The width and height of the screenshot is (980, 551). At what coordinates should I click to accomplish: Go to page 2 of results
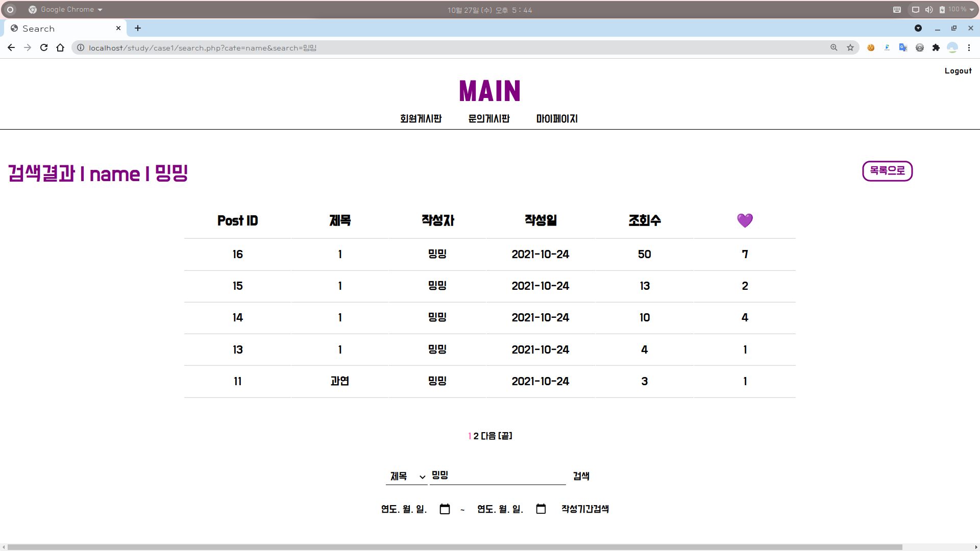[x=476, y=436]
